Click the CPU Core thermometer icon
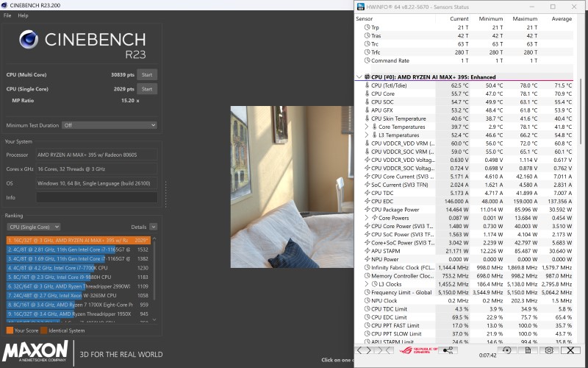 367,93
